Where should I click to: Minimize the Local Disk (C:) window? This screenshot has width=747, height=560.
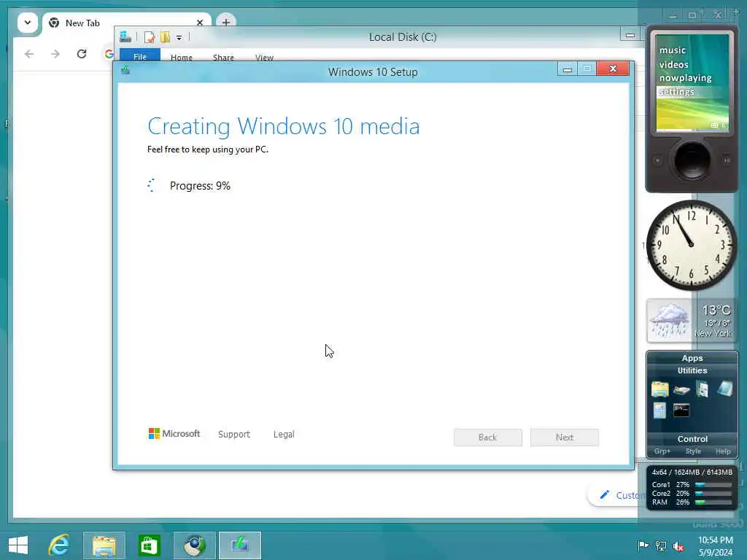(630, 35)
